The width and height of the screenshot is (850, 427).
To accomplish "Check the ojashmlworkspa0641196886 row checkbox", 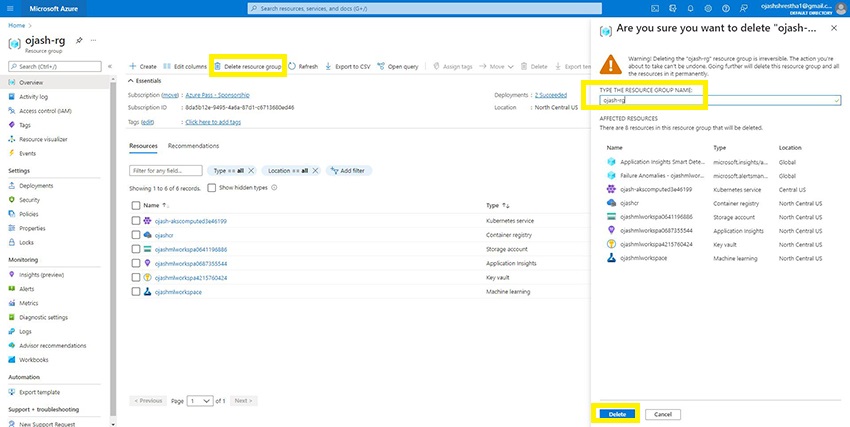I will (136, 249).
